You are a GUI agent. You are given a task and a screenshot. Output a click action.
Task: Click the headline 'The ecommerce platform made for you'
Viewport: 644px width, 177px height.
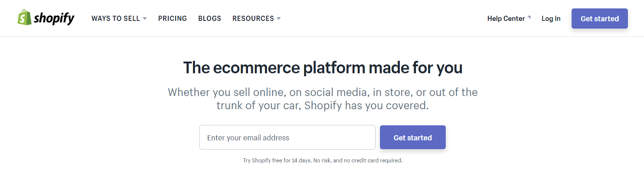click(322, 68)
